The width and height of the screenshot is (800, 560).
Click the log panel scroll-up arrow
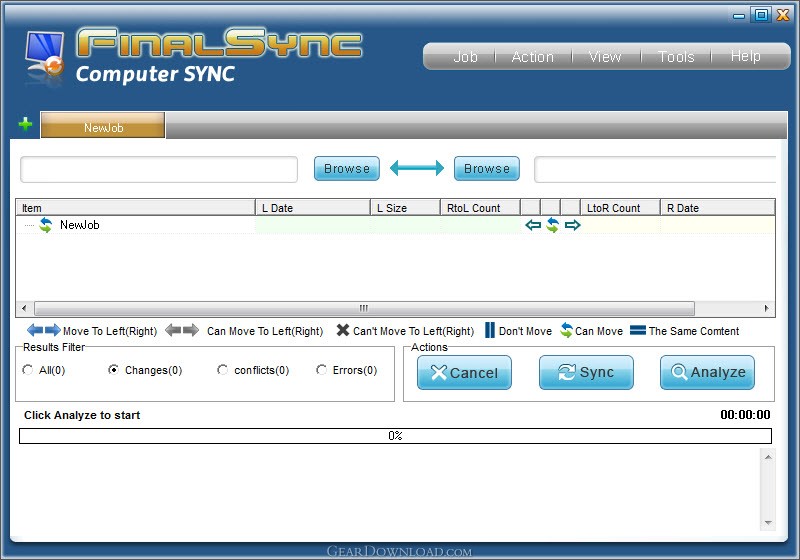tap(768, 457)
